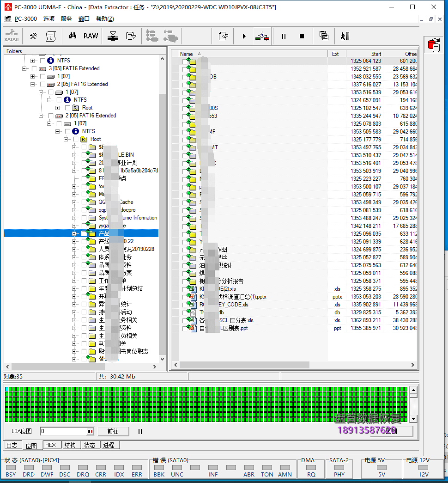
Task: Tick the checkbox for fox folder
Action: pyautogui.click(x=84, y=186)
